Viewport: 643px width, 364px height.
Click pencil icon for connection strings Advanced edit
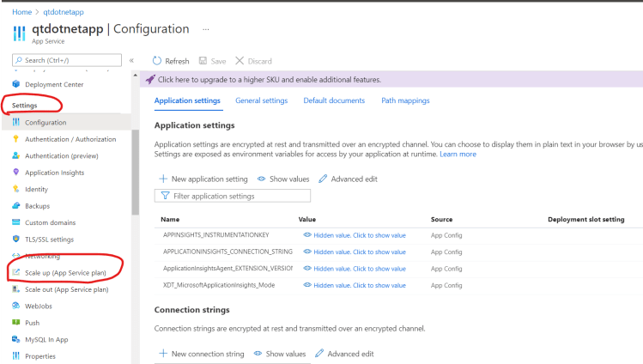click(x=319, y=354)
